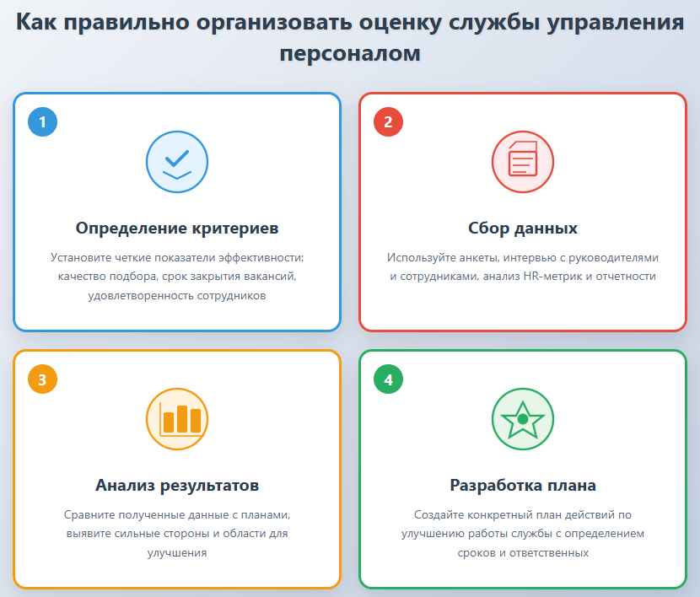Screen dimensions: 700x597
Task: Select the red document icon in 'Сбор данных'
Action: (524, 162)
